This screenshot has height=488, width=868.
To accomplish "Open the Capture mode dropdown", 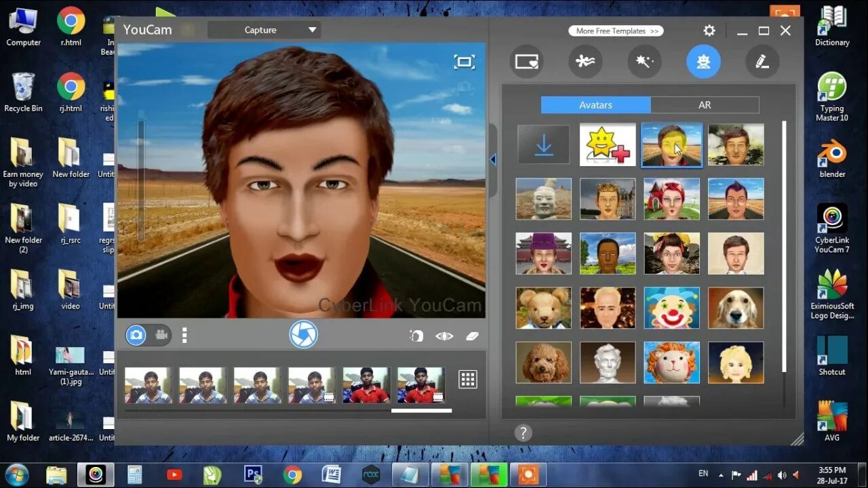I will (264, 30).
